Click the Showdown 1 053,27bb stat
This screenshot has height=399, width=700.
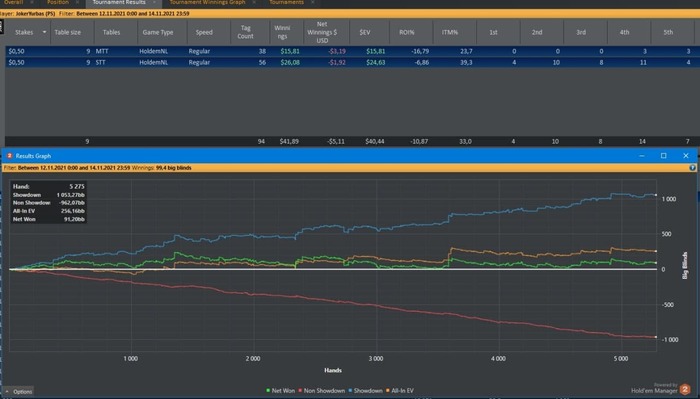point(48,195)
